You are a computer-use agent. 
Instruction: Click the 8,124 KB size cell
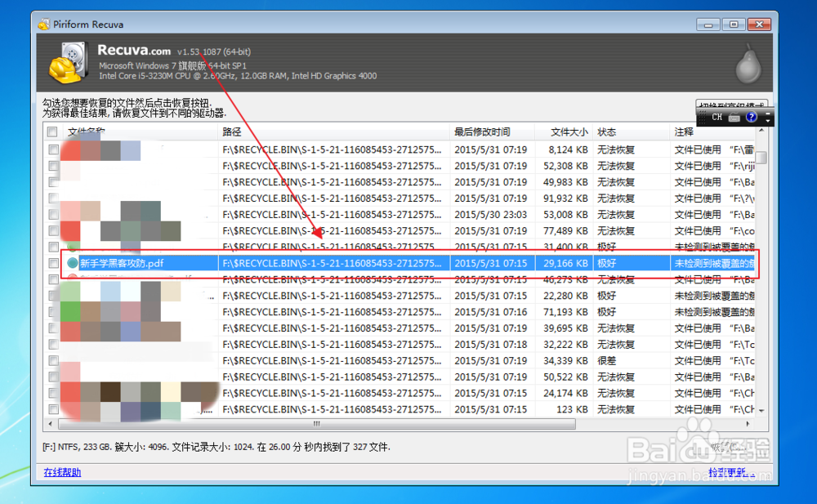click(568, 149)
